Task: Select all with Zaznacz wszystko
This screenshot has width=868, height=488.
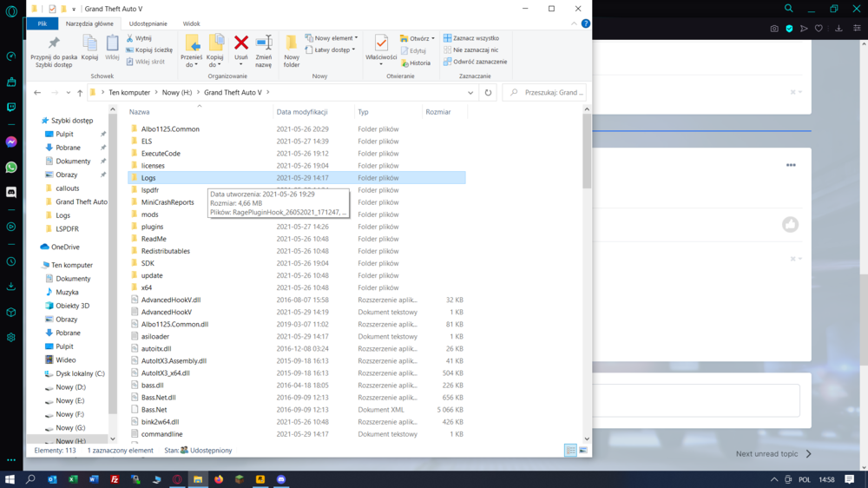Action: (x=471, y=38)
